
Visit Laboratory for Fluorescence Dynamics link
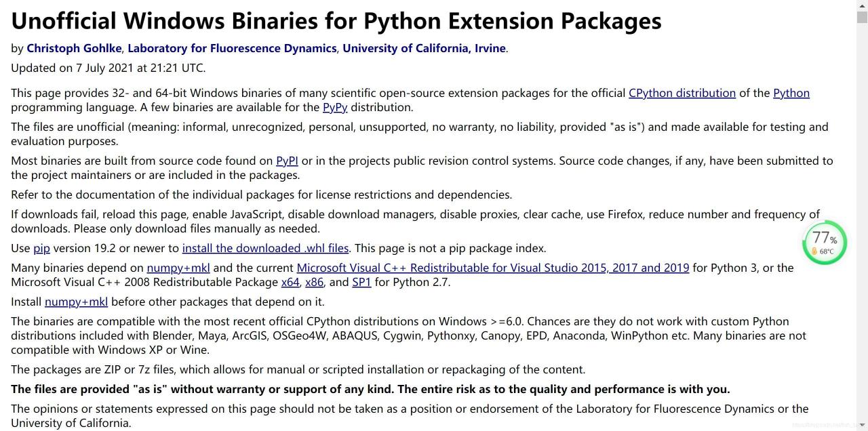click(x=232, y=48)
